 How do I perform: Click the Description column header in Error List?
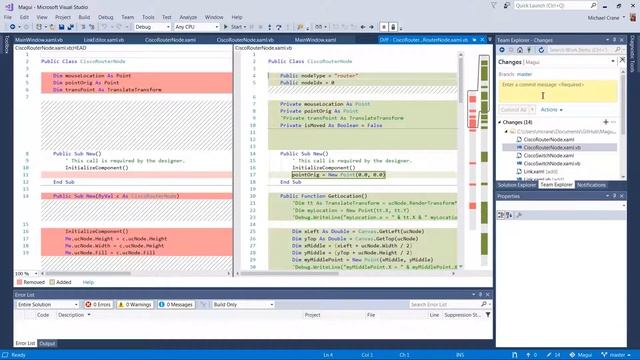pos(71,315)
